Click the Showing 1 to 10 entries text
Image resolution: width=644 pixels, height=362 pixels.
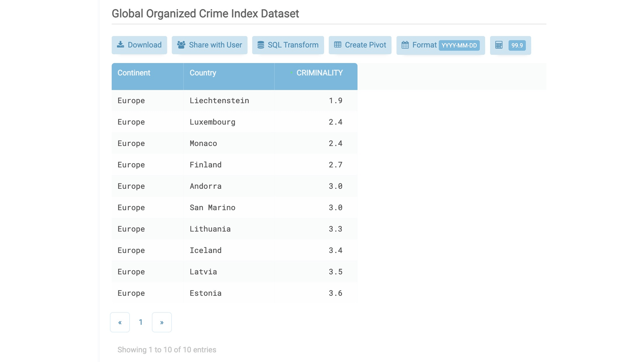[167, 350]
